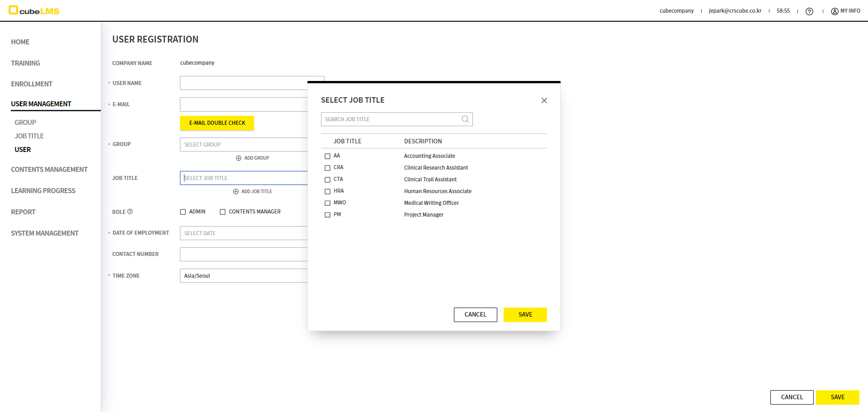Open the Select Group dropdown
Screen dimensions: 868x412
click(x=244, y=145)
